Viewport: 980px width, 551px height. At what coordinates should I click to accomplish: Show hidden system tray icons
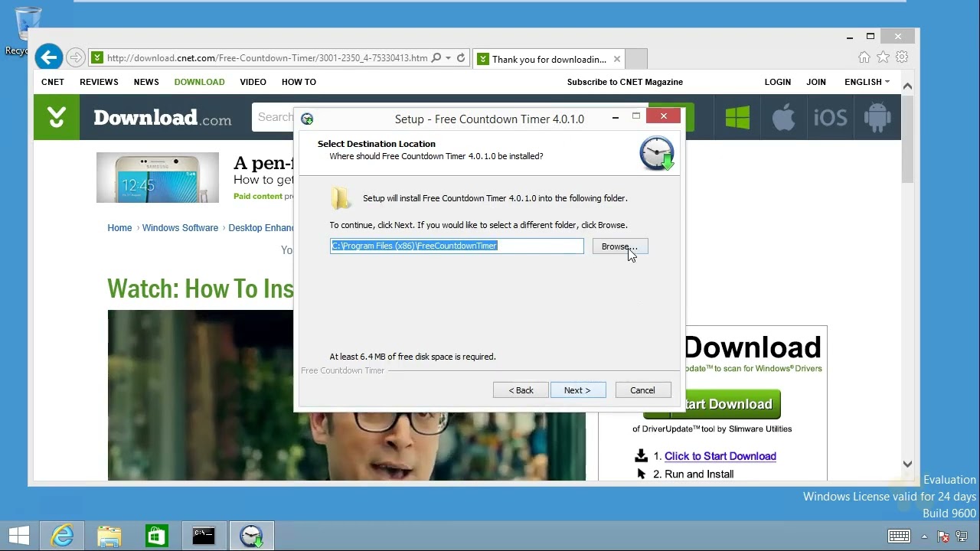coord(924,536)
